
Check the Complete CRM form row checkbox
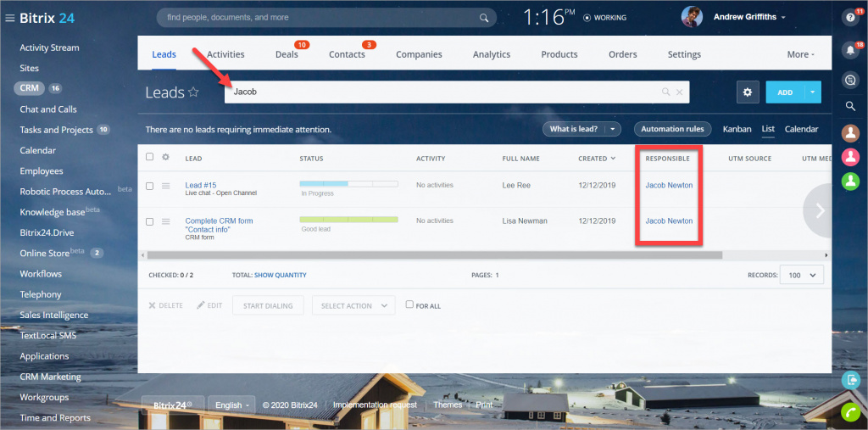click(149, 221)
